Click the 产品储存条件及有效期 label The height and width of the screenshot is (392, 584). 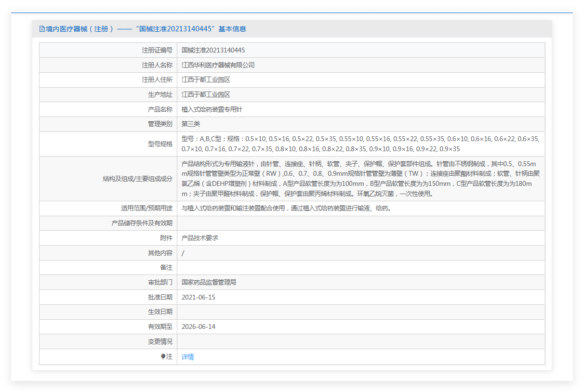tap(142, 223)
